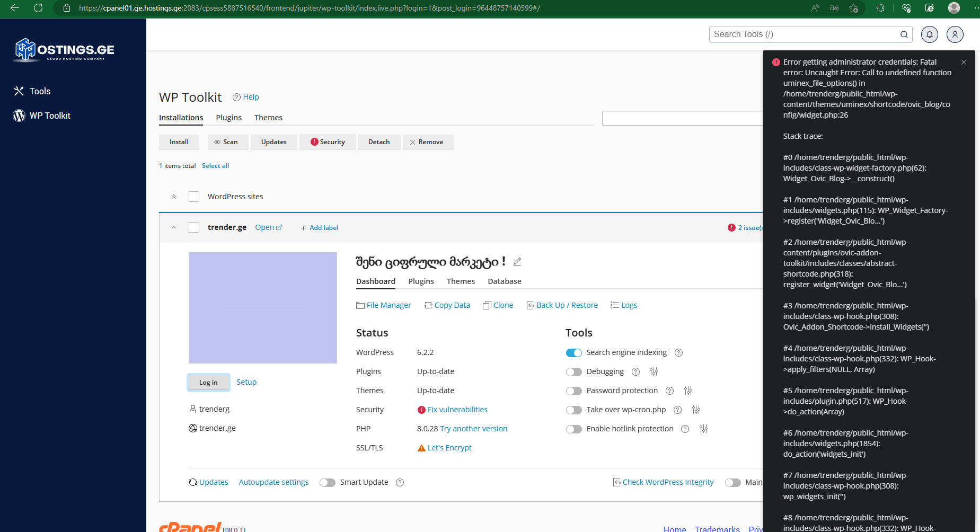The image size is (980, 532).
Task: Enable Password protection toggle
Action: [574, 391]
